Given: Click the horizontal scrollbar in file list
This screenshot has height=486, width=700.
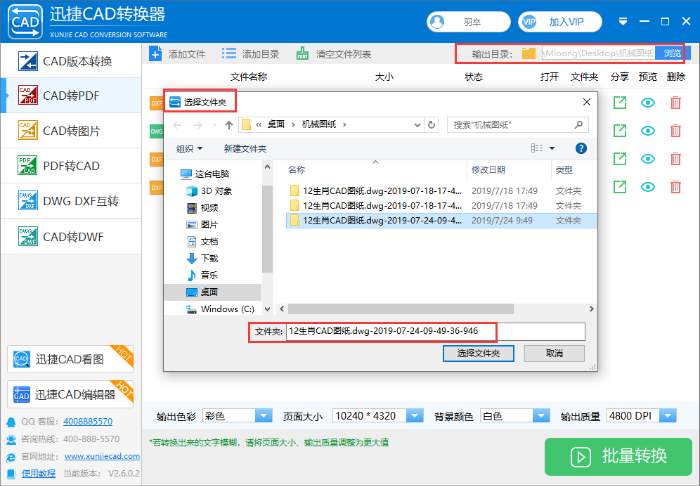Looking at the screenshot, I should 400,309.
